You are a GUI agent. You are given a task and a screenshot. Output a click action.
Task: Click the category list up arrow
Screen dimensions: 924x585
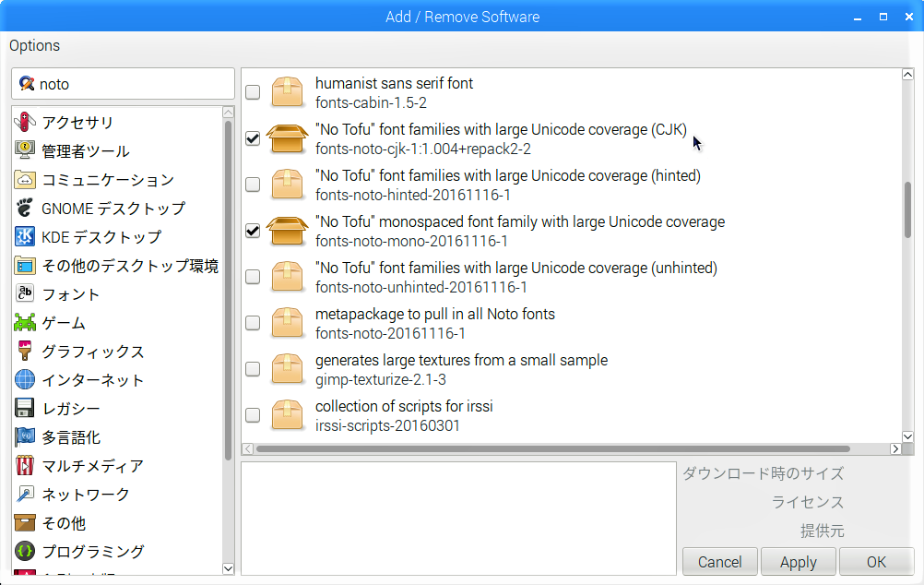(x=228, y=112)
